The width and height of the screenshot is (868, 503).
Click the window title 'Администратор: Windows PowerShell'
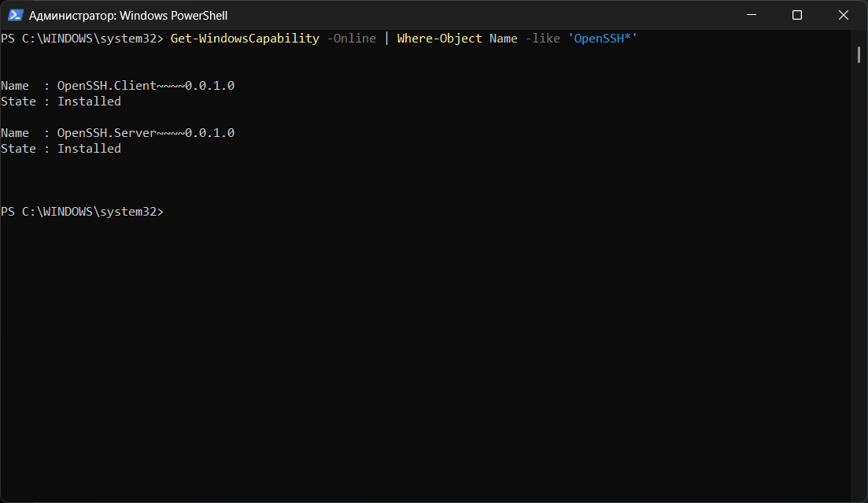tap(127, 16)
